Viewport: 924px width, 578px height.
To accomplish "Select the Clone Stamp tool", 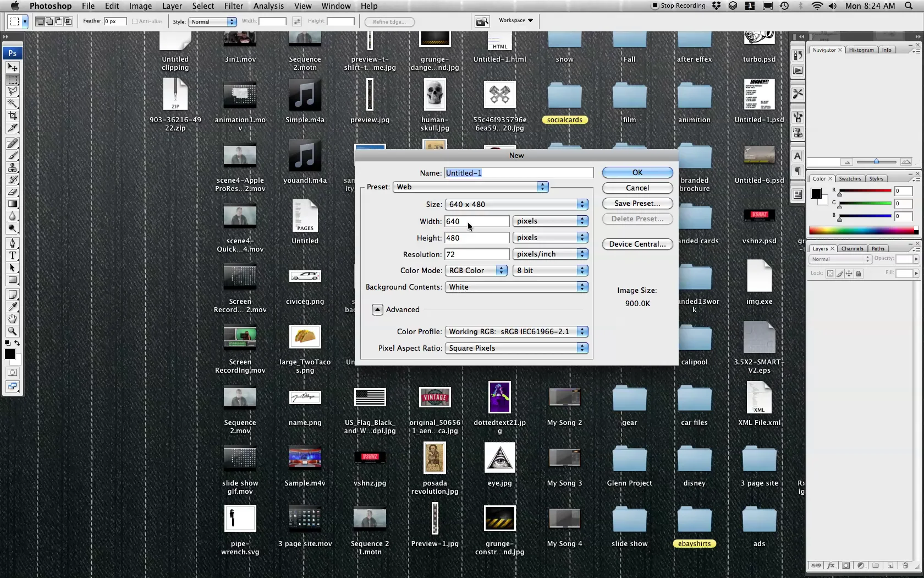I will click(12, 167).
